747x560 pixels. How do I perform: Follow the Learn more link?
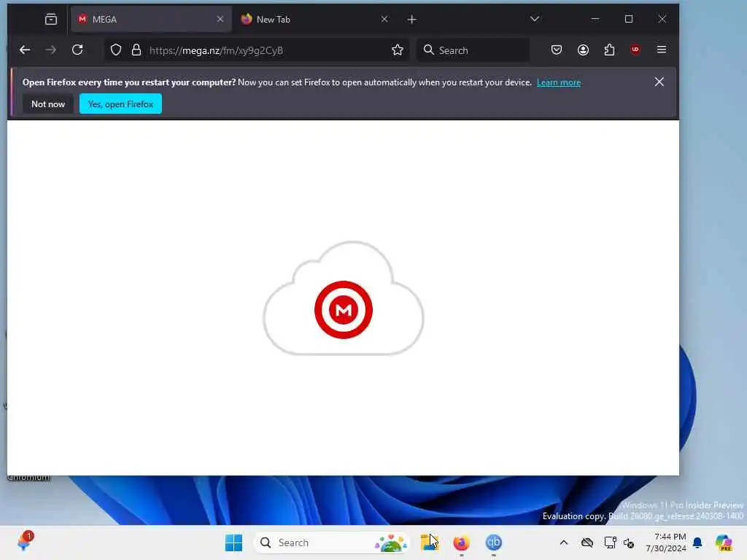point(559,82)
